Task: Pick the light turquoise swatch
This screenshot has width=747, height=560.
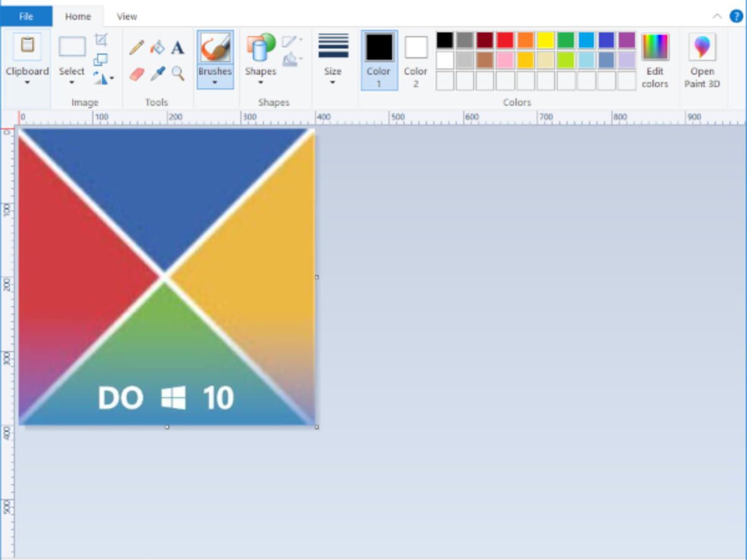Action: click(x=586, y=60)
